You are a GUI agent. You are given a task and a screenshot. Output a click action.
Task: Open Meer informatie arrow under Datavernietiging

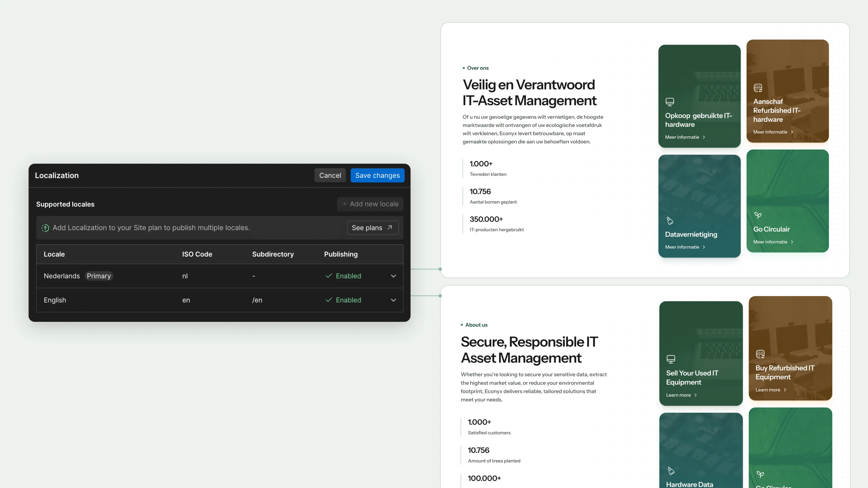coord(703,247)
